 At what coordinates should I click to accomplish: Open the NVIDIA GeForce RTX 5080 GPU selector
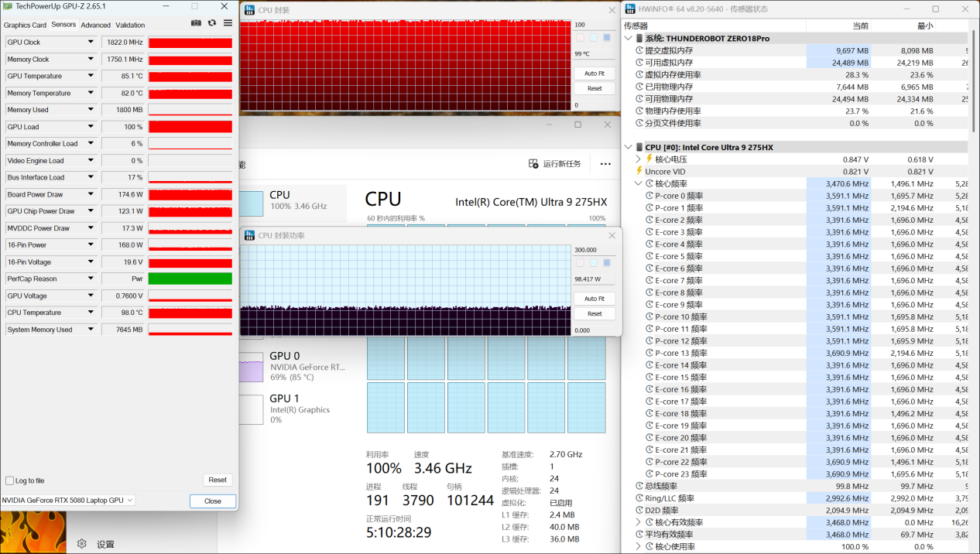click(x=68, y=501)
